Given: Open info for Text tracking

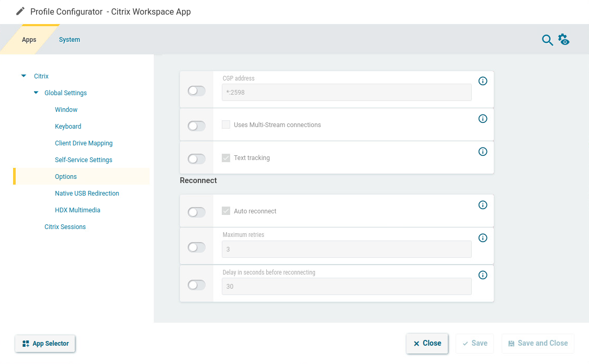Looking at the screenshot, I should click(483, 152).
